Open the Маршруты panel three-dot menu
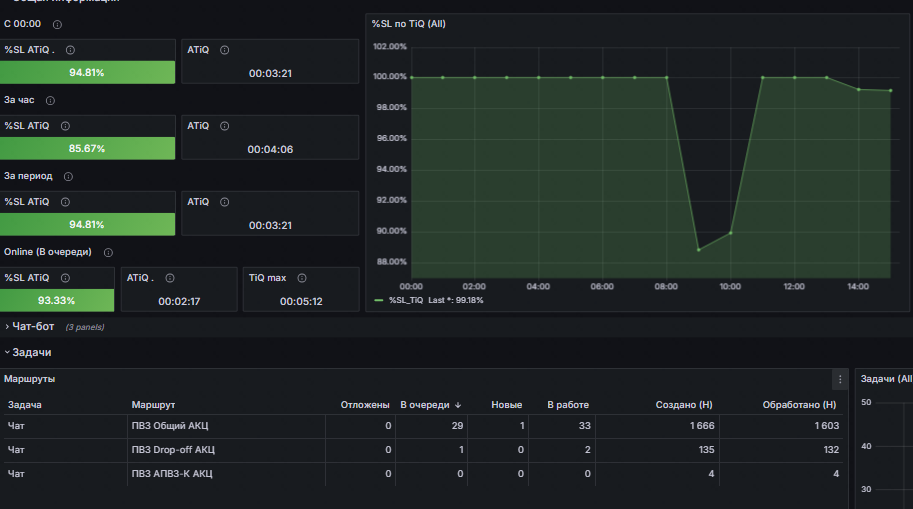 click(x=840, y=379)
